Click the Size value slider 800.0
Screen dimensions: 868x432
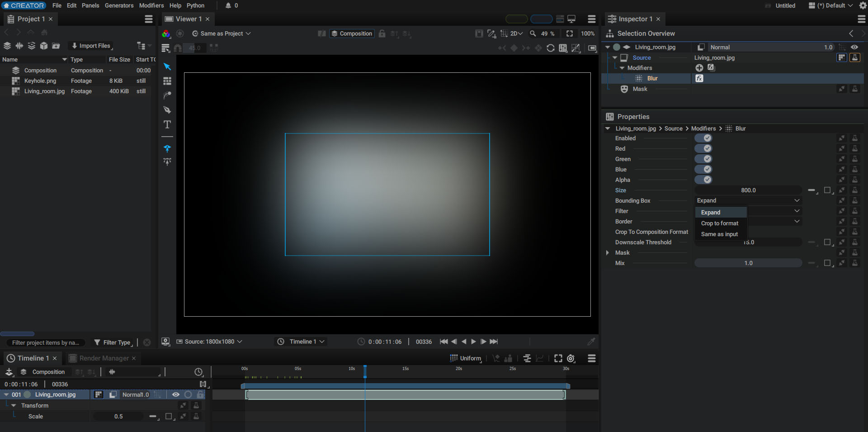[x=748, y=190]
